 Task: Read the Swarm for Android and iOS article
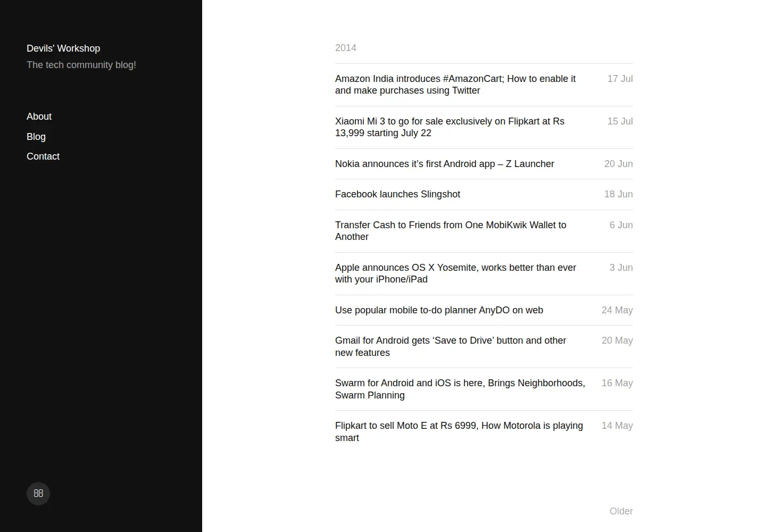pyautogui.click(x=460, y=389)
